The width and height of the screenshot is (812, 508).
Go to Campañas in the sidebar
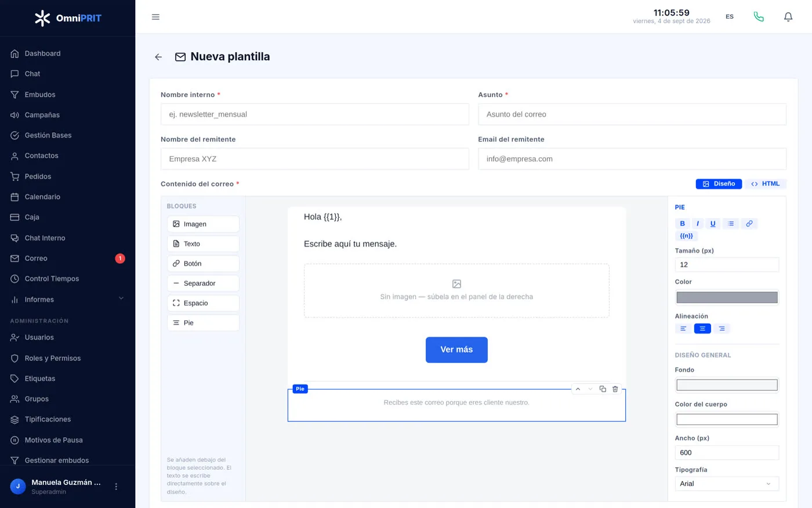point(67,115)
